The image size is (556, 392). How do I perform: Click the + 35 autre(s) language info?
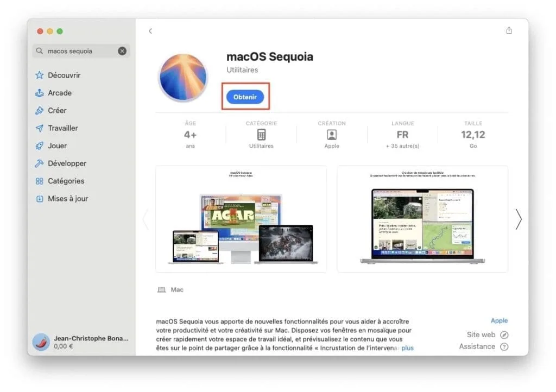point(402,146)
